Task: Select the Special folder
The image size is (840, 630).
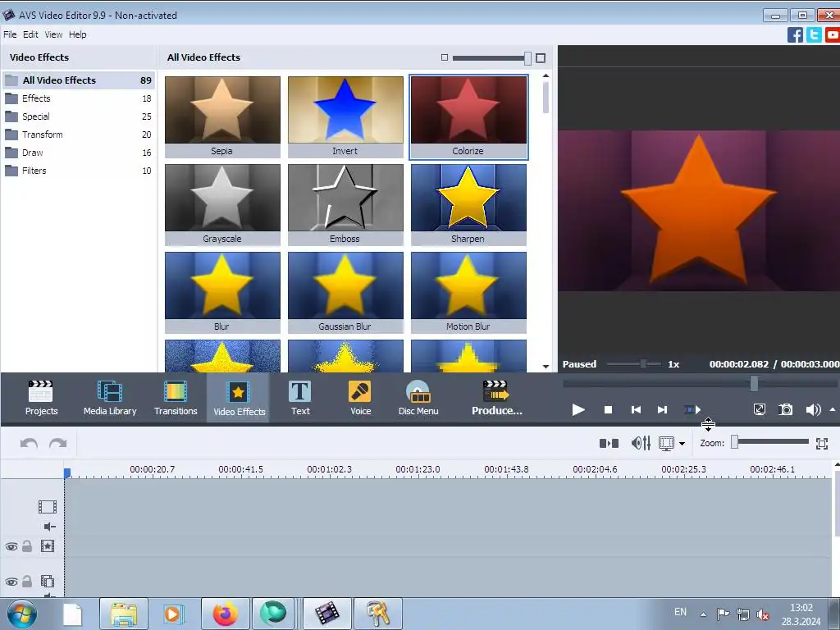Action: [79, 116]
